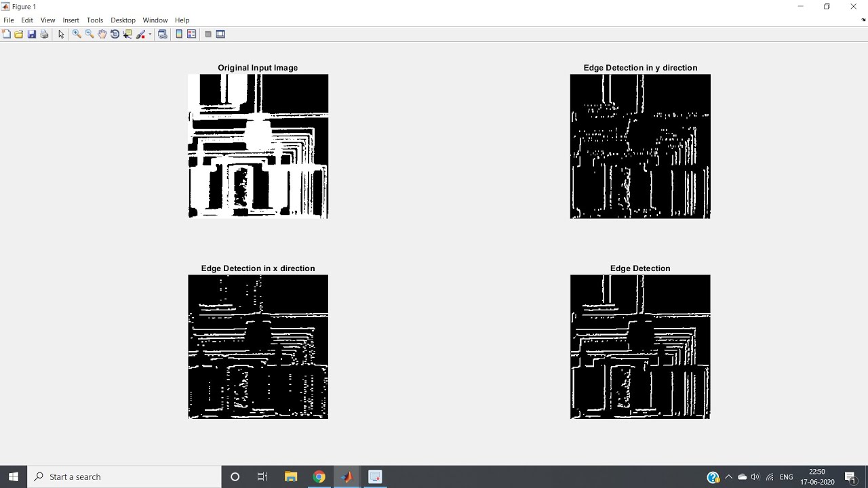Select the Brush data tool
This screenshot has height=488, width=868.
click(142, 34)
